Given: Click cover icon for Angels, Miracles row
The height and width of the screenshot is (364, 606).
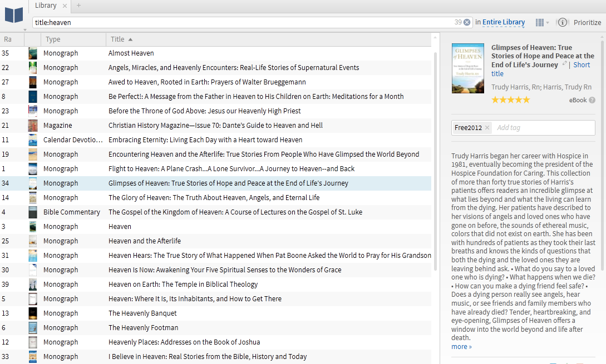Looking at the screenshot, I should (x=33, y=68).
